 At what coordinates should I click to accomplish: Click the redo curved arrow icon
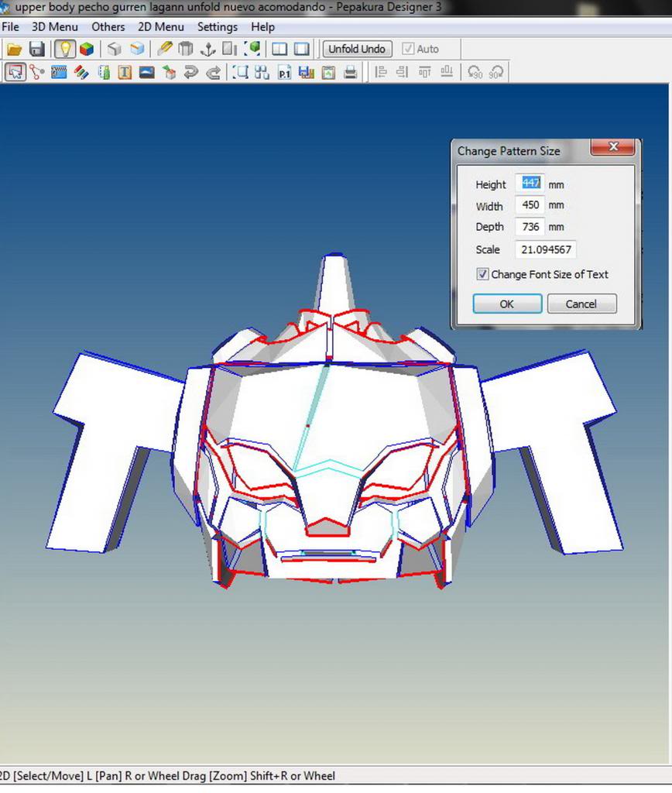(214, 72)
